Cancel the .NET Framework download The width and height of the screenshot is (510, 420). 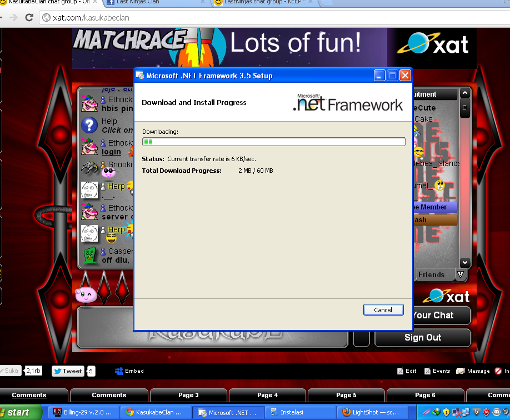point(383,309)
